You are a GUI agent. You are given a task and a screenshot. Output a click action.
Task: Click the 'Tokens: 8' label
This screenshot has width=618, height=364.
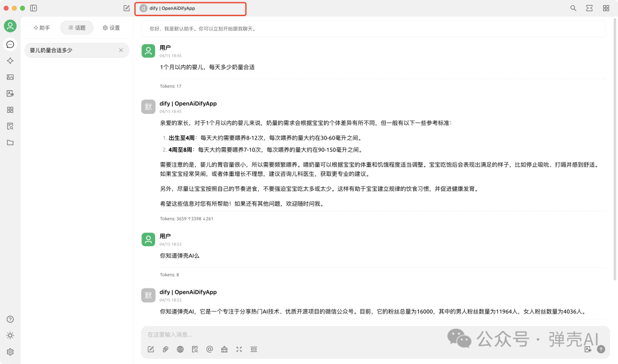pyautogui.click(x=169, y=275)
